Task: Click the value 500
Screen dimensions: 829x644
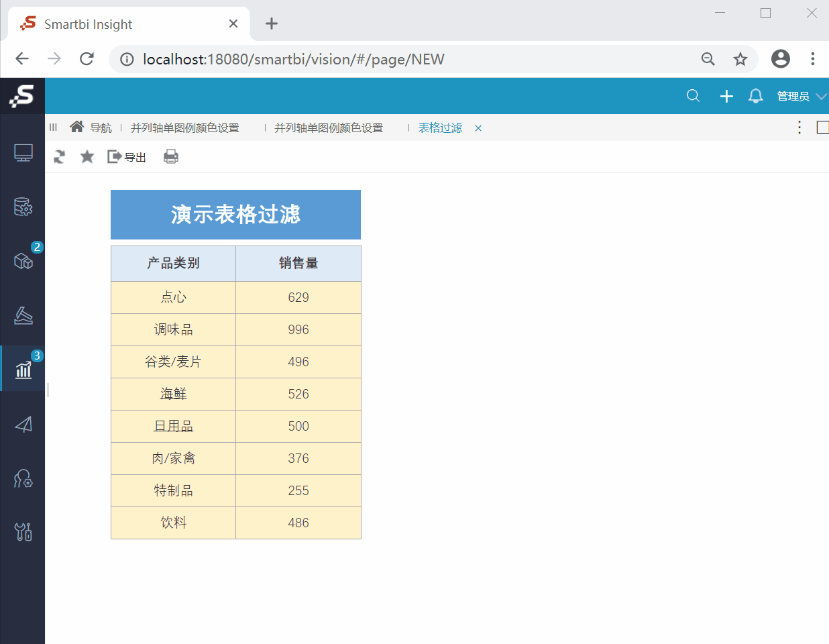Action: 298,426
